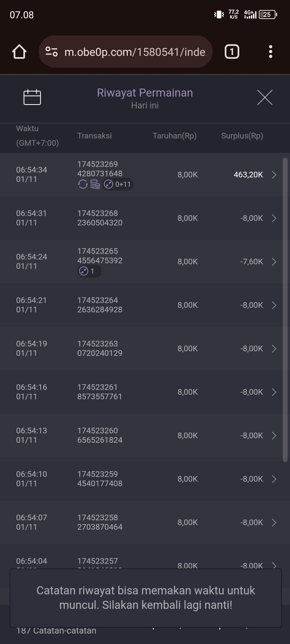Tap the Surplus(Rp) column header

click(x=242, y=136)
